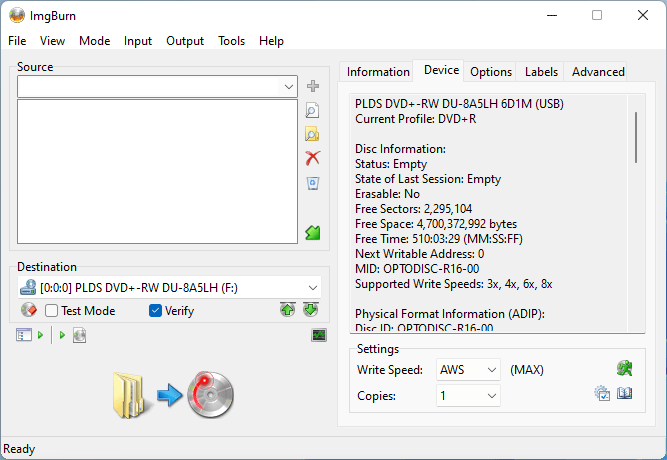The width and height of the screenshot is (667, 460).
Task: Click the drive icon in Destination box
Action: [x=28, y=288]
